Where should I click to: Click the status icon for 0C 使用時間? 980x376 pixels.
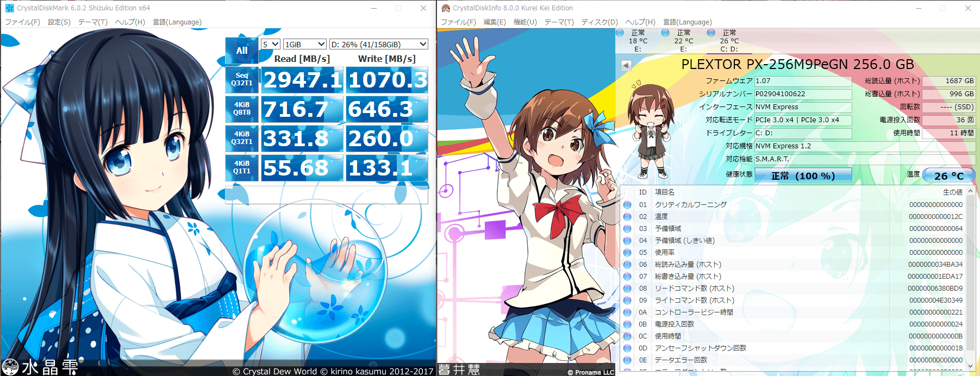(x=627, y=336)
